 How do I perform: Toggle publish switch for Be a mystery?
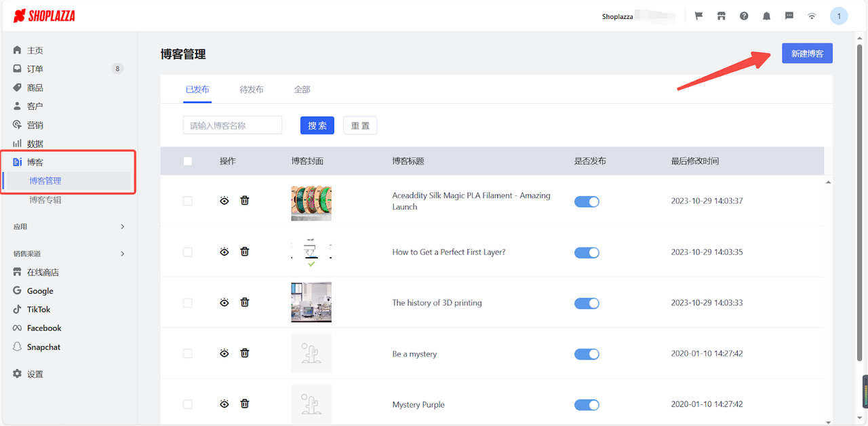pyautogui.click(x=587, y=354)
